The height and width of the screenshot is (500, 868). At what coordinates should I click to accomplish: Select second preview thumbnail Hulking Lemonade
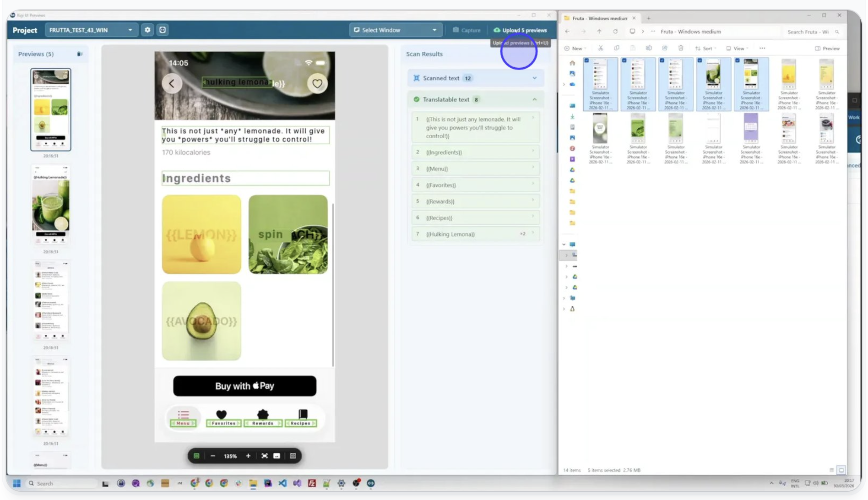[51, 205]
